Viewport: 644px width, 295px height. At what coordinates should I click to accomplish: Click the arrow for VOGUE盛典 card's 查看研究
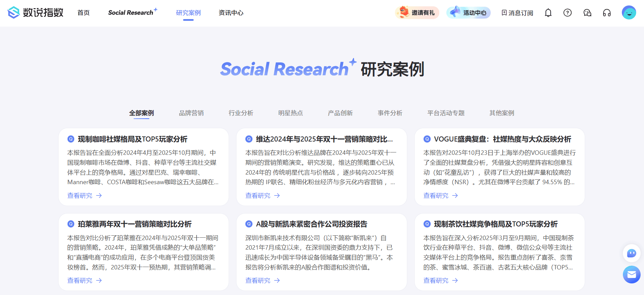pos(455,195)
